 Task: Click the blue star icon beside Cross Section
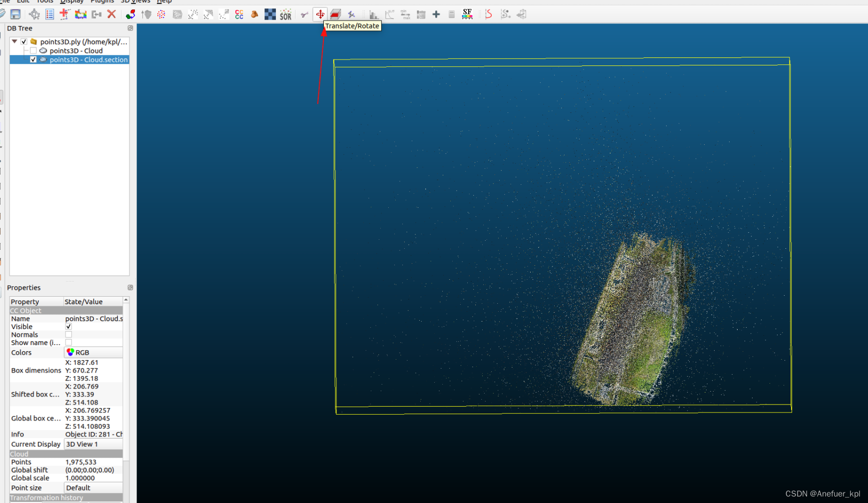pos(351,14)
